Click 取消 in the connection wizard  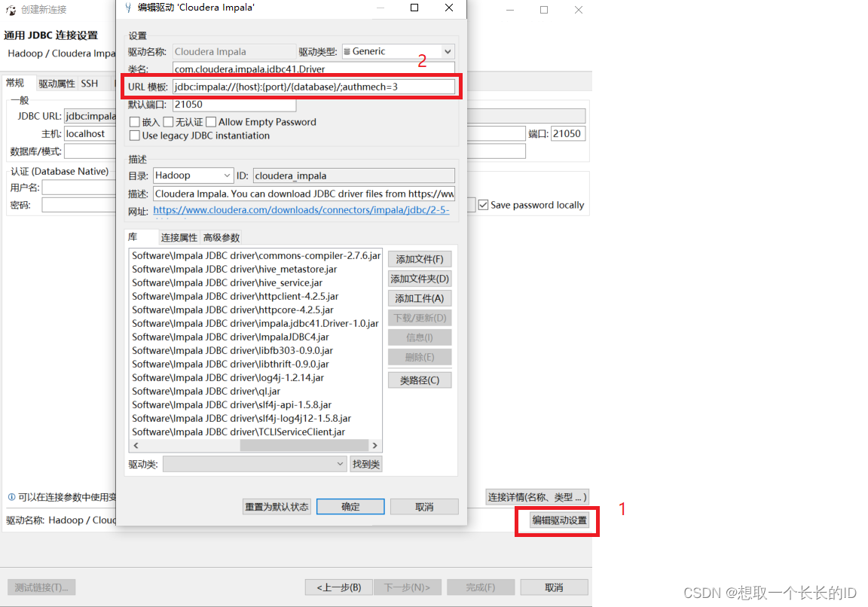[x=554, y=587]
